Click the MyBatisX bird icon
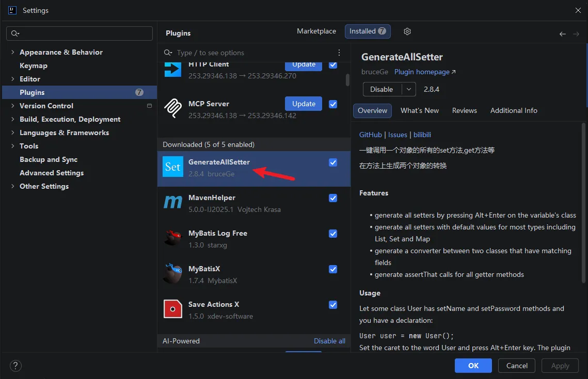Image resolution: width=588 pixels, height=379 pixels. (x=173, y=273)
